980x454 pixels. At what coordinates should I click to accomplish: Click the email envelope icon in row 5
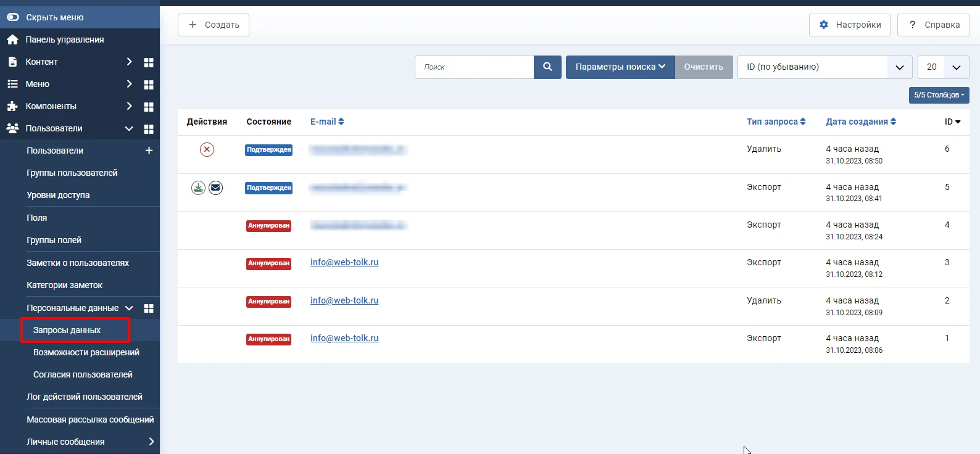215,188
